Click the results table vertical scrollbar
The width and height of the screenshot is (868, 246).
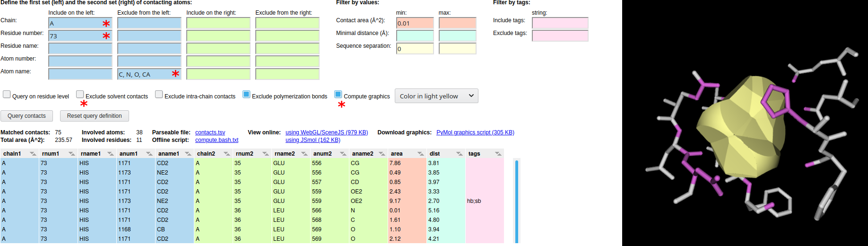click(517, 202)
